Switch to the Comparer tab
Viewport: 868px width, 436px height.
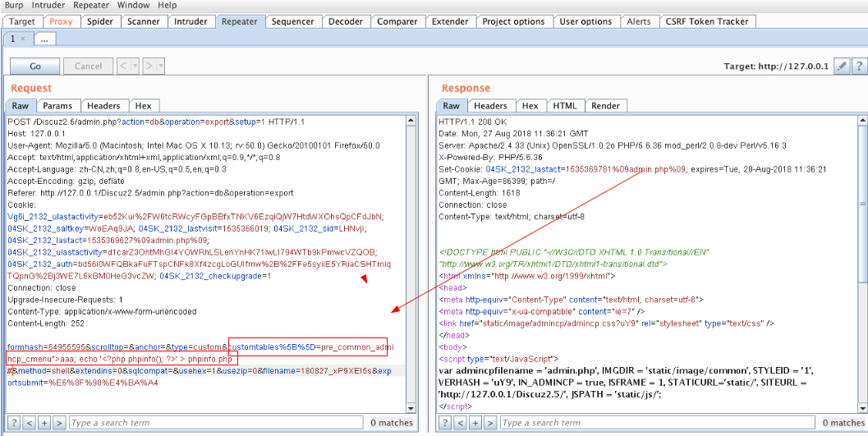coord(397,21)
